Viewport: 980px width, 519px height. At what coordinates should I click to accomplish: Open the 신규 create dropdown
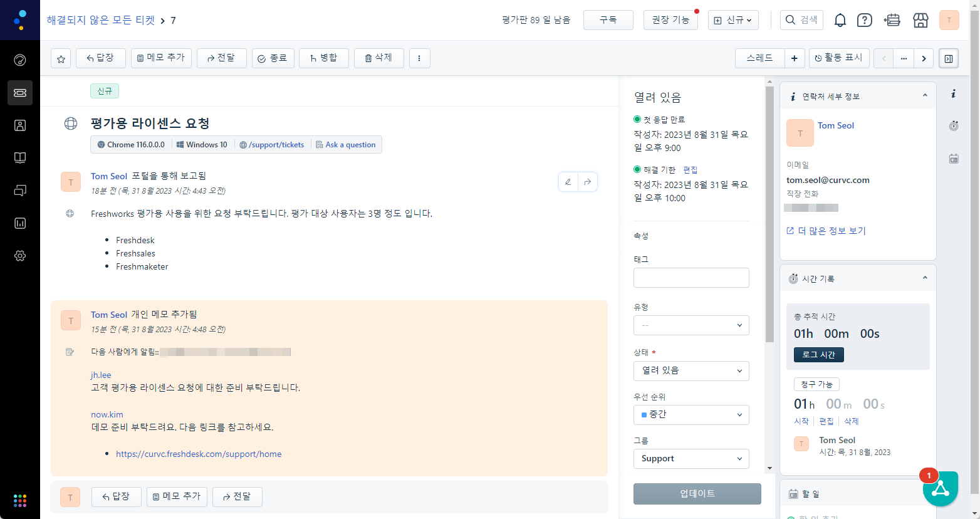pos(733,20)
